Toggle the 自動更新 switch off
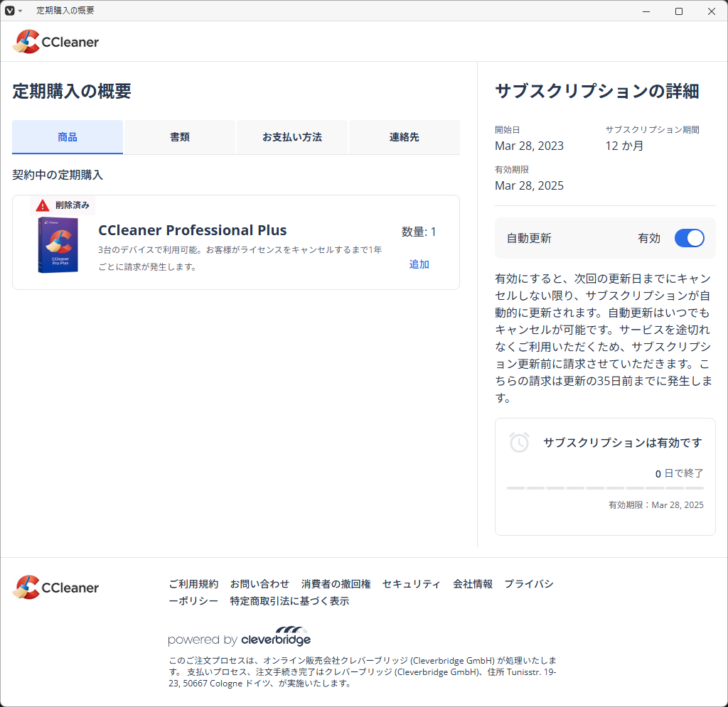Screen dimensions: 728x707 coord(689,238)
